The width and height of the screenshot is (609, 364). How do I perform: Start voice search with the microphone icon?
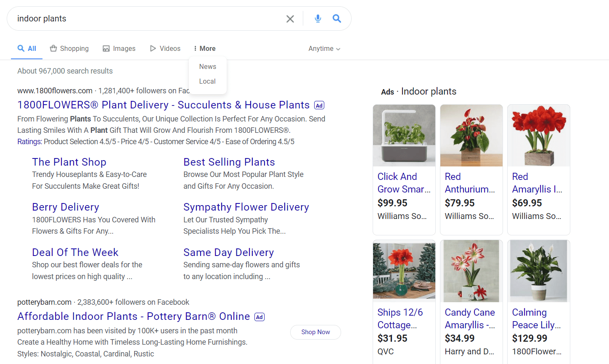[318, 18]
